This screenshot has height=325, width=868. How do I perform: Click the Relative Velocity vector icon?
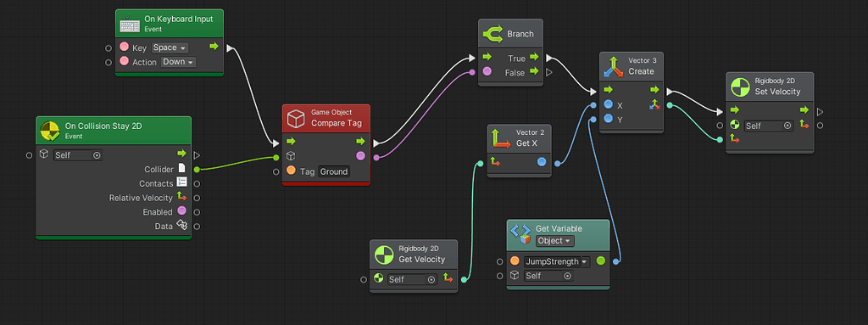point(181,197)
